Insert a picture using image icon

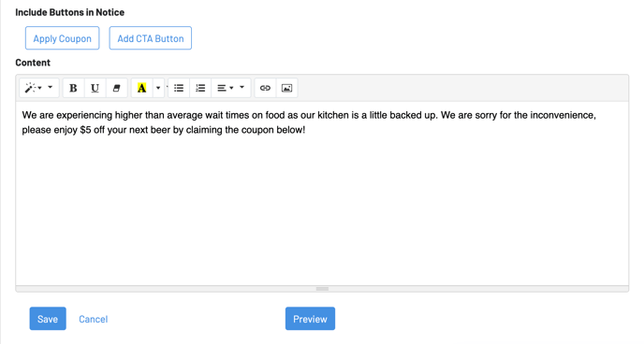coord(286,88)
